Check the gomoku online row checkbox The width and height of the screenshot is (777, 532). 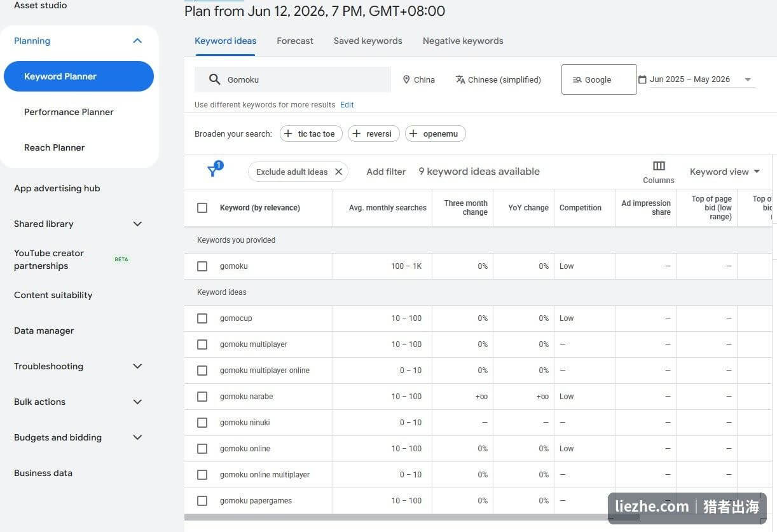point(202,449)
